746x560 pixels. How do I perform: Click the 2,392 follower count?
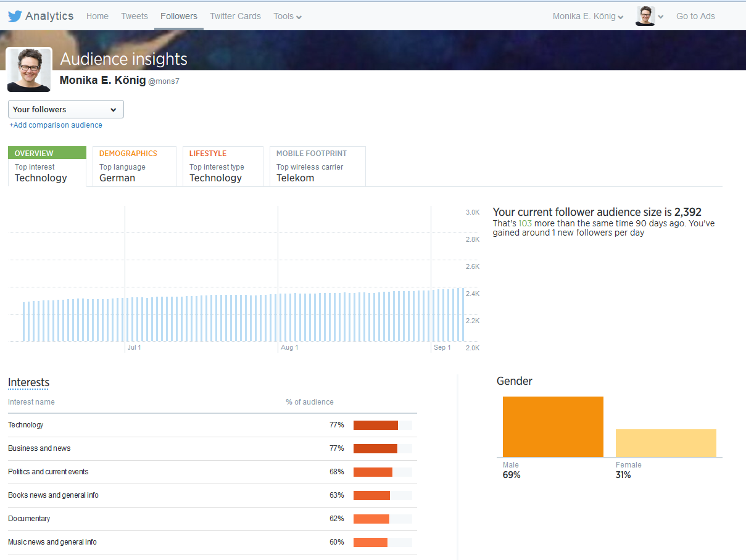[x=688, y=212]
